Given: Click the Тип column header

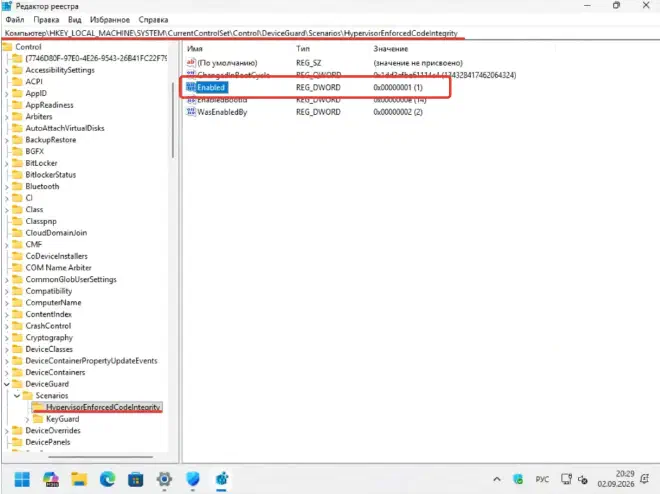Looking at the screenshot, I should (x=303, y=49).
